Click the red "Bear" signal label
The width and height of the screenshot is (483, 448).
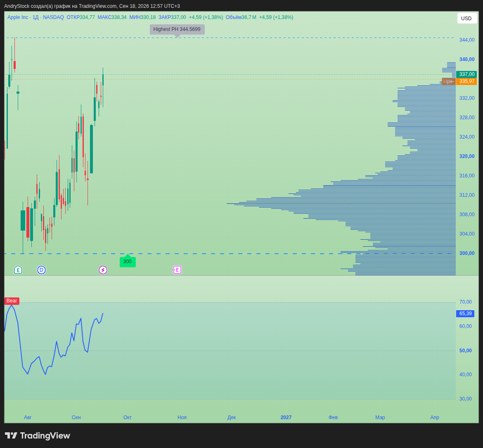[x=12, y=301]
